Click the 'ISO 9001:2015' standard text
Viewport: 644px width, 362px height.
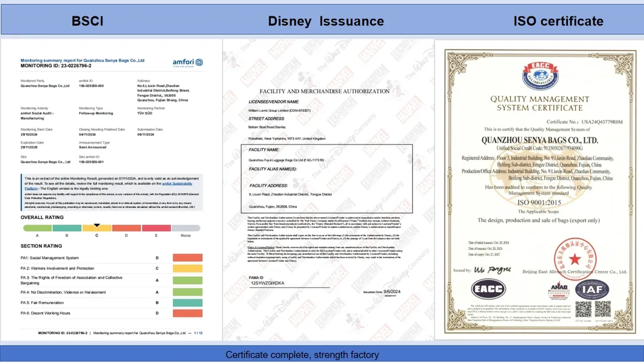coord(539,203)
